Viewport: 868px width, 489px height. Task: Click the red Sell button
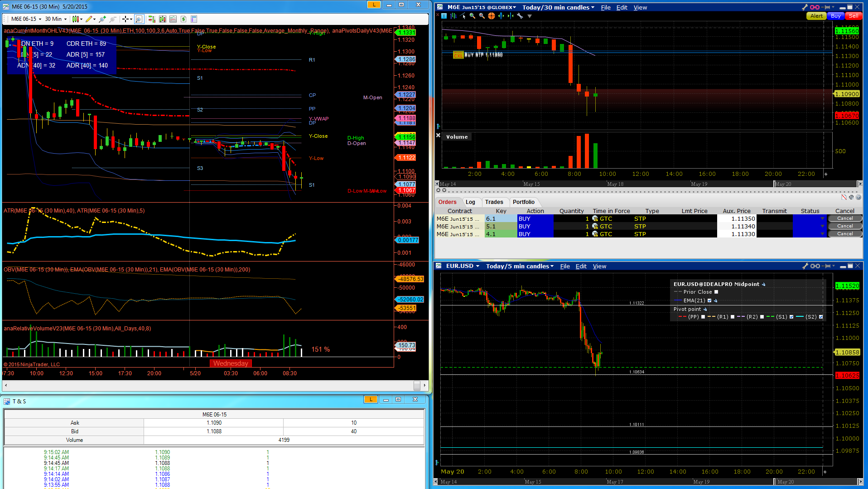854,16
